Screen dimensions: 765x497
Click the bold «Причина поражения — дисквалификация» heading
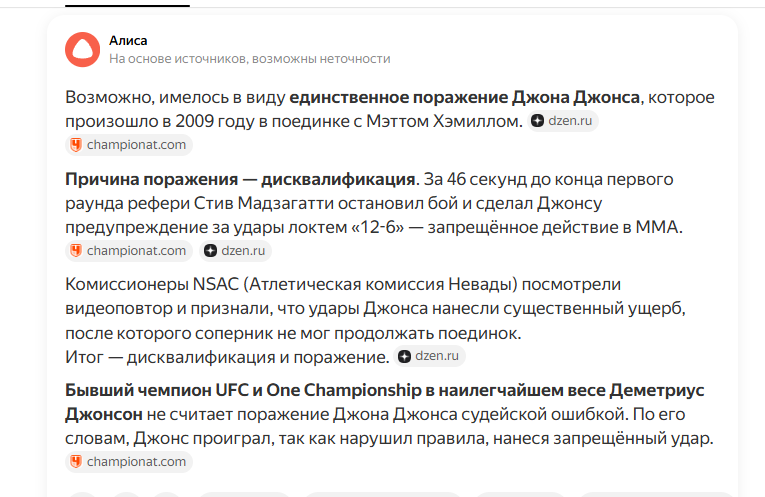click(x=240, y=180)
